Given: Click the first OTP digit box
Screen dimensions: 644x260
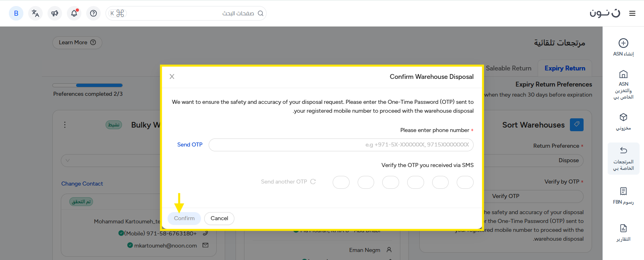Looking at the screenshot, I should click(x=465, y=182).
